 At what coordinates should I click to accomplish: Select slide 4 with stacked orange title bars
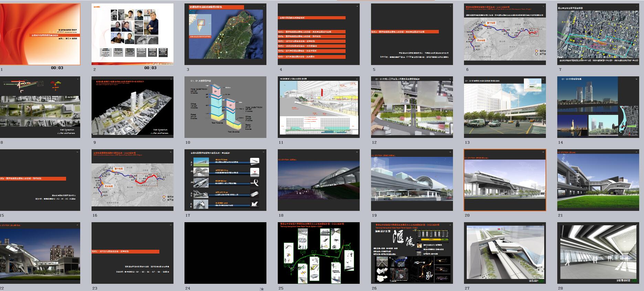(319, 34)
